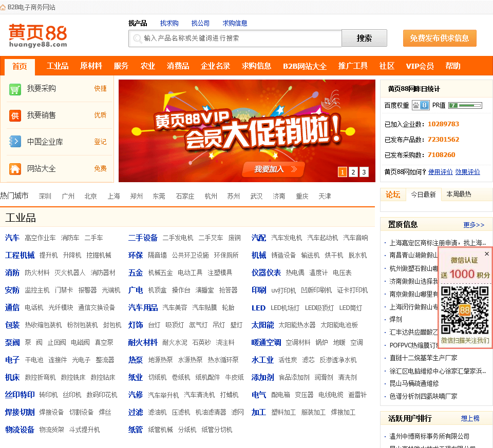Click the home icon beside B2B电子商务网站
The image size is (493, 448).
[3, 7]
